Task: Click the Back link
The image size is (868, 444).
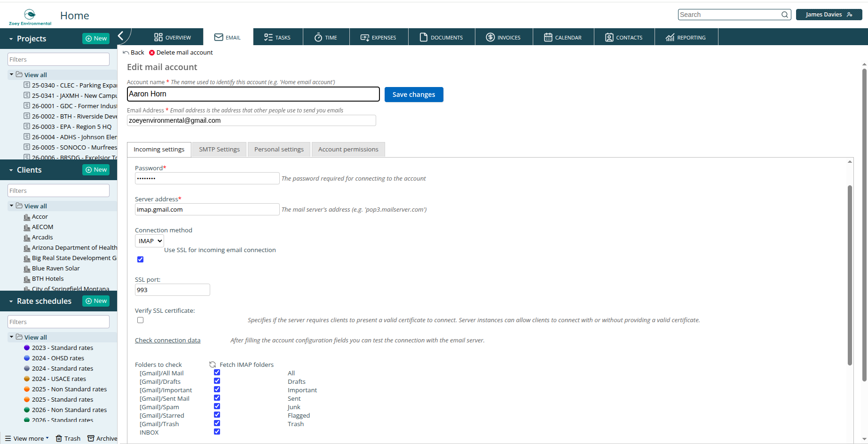Action: [134, 53]
